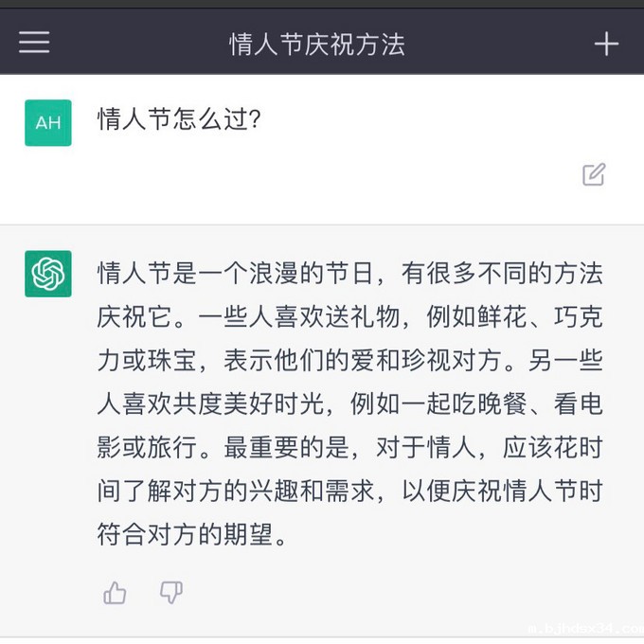This screenshot has height=644, width=644.
Task: Edit the user message with pencil icon
Action: (x=594, y=174)
